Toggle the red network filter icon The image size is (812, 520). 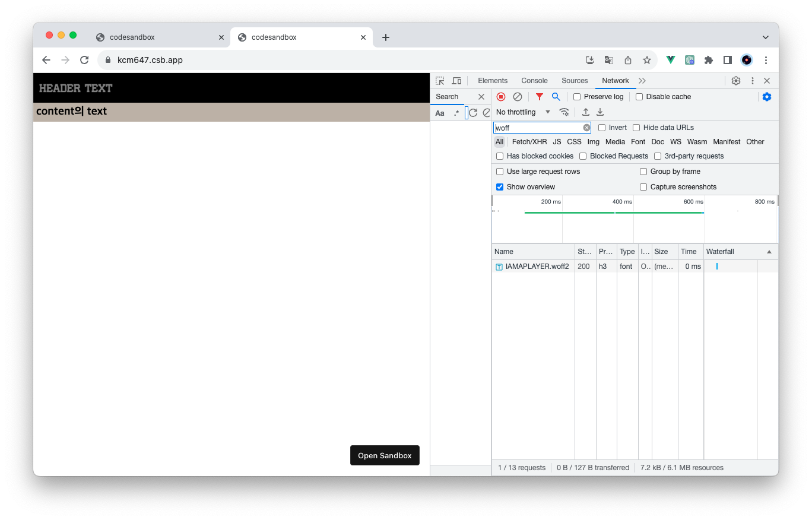click(540, 97)
